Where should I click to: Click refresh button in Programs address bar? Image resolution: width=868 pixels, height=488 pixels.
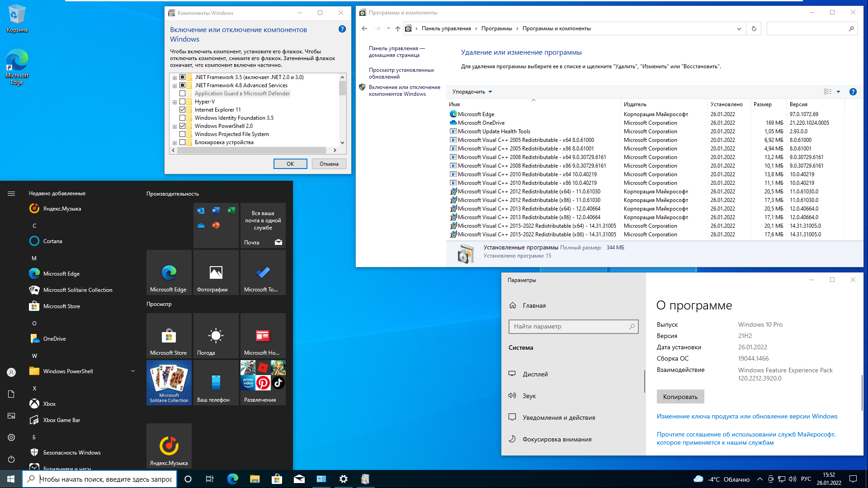[x=754, y=28]
